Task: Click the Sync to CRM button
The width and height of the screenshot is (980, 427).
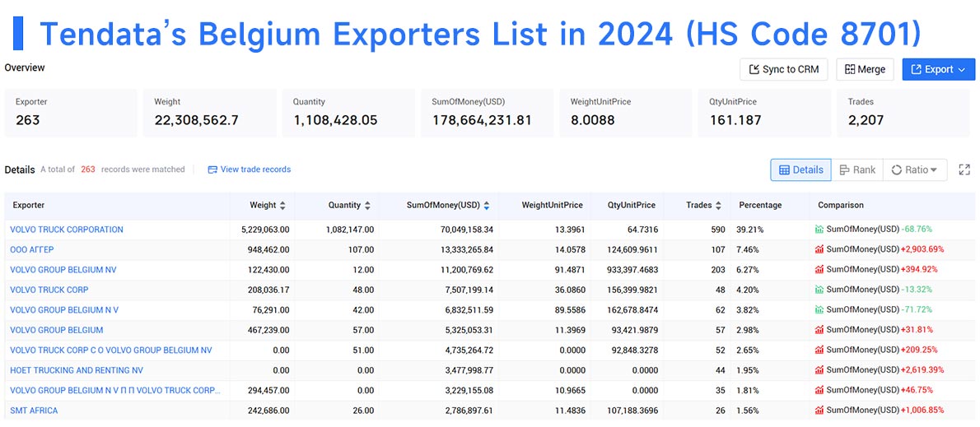Action: click(x=784, y=69)
